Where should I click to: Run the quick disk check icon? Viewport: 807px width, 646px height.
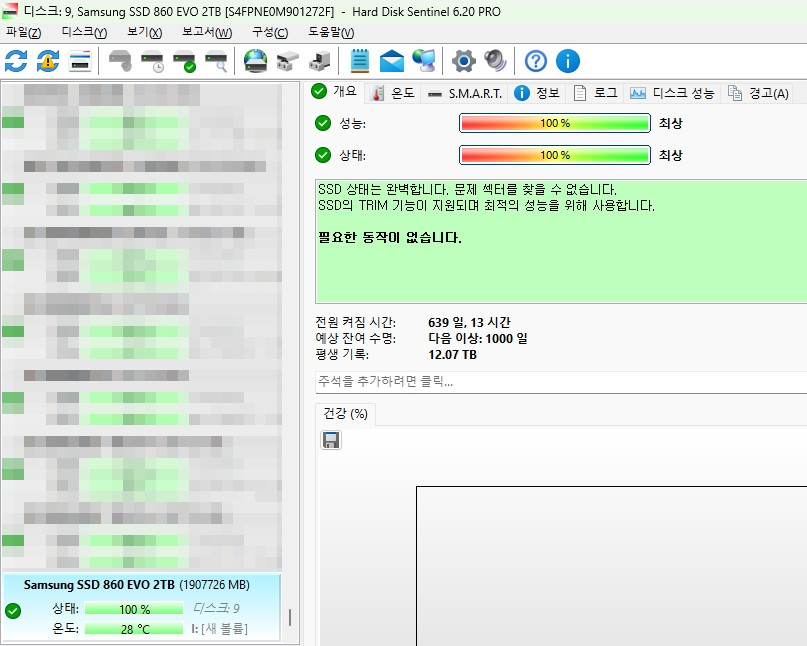coord(185,61)
